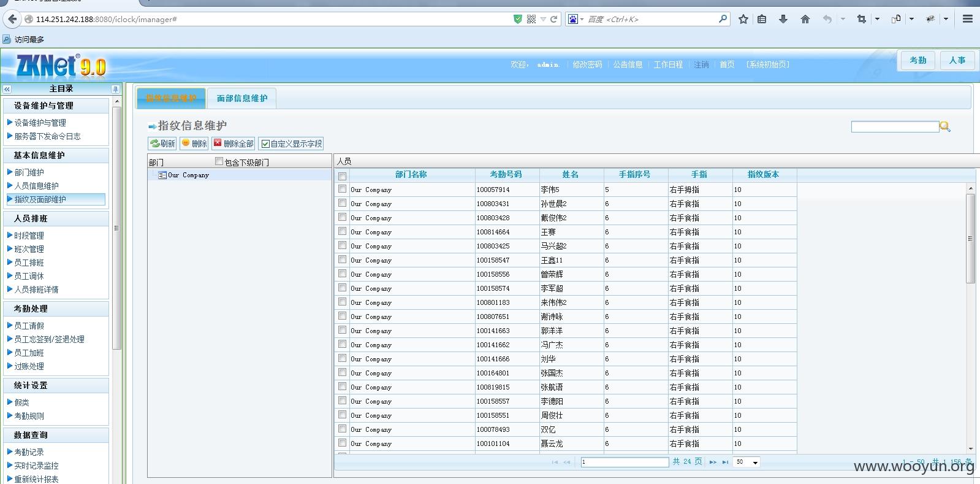Open the 考勤 module tab
Image resolution: width=980 pixels, height=484 pixels.
tap(917, 60)
